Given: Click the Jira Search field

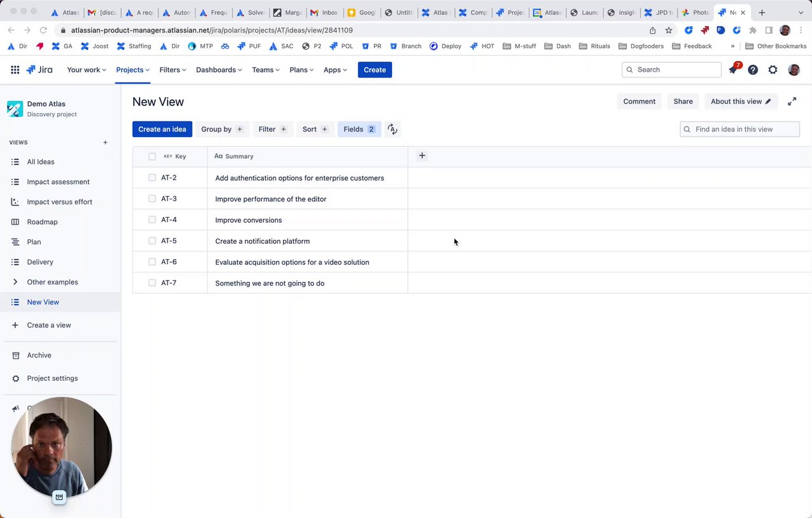Looking at the screenshot, I should click(672, 70).
